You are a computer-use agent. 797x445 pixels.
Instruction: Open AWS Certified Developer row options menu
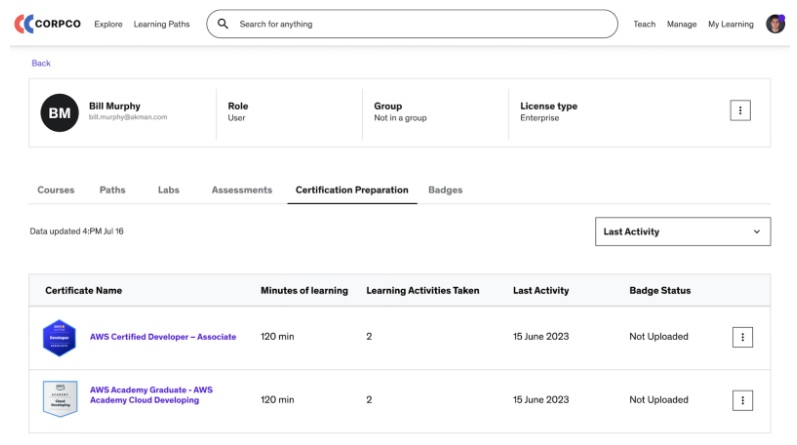click(x=742, y=337)
